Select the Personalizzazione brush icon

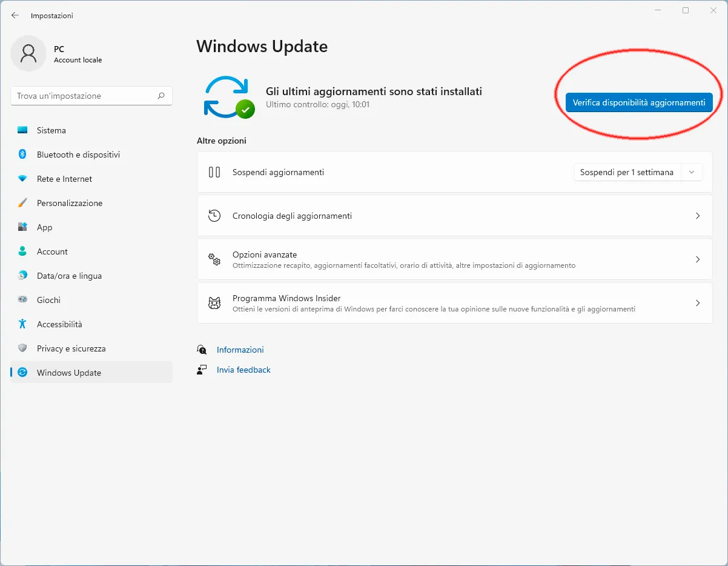24,202
